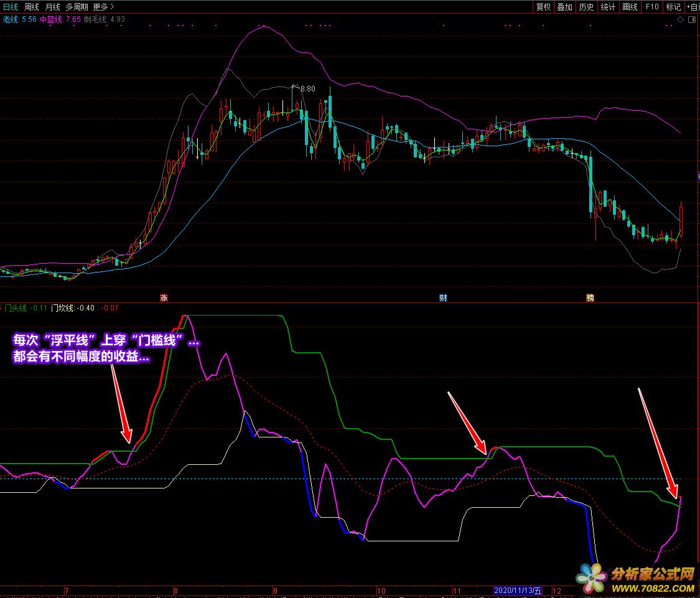Click the 财 financial event marker icon
Image resolution: width=700 pixels, height=598 pixels.
(x=443, y=298)
